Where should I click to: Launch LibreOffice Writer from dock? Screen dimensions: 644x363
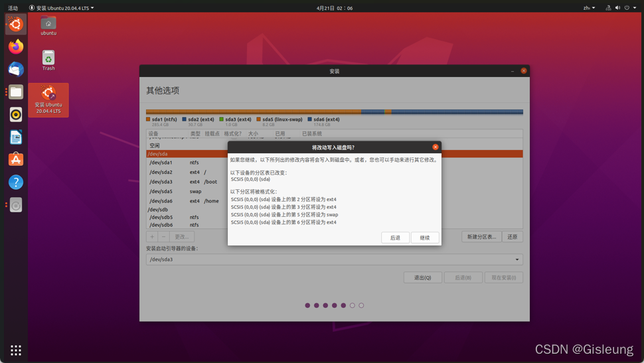tap(16, 137)
